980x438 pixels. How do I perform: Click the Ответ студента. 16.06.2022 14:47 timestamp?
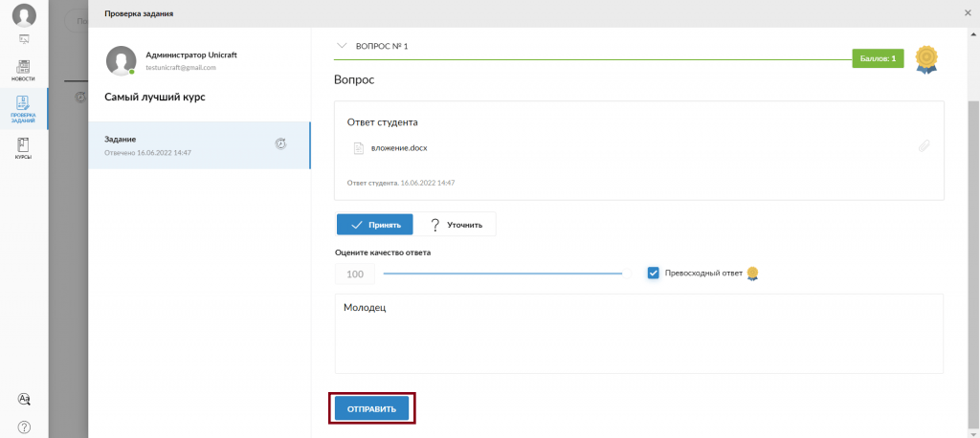click(401, 183)
